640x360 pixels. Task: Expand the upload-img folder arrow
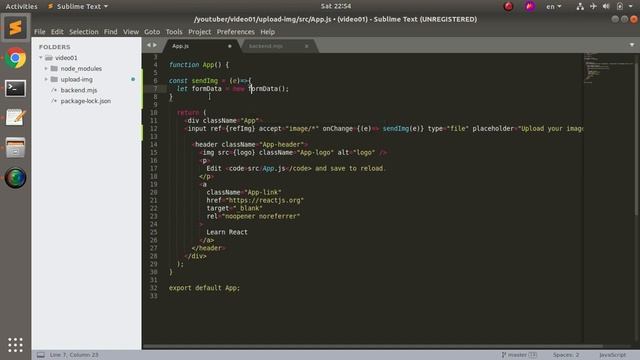tap(46, 79)
